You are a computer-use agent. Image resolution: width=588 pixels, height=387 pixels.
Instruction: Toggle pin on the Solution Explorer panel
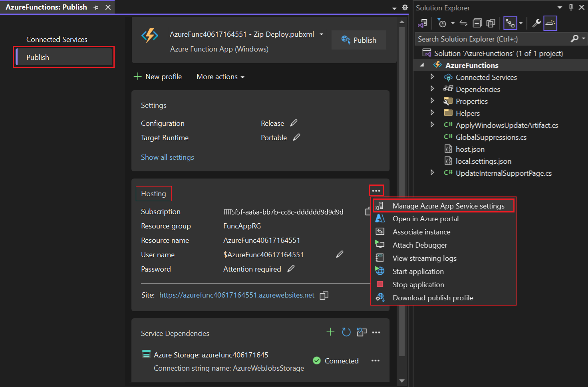[571, 7]
